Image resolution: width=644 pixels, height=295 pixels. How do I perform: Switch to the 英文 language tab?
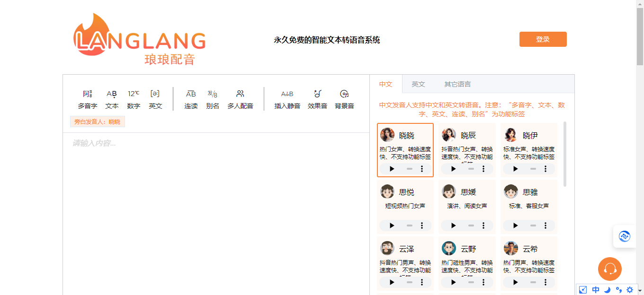point(418,84)
